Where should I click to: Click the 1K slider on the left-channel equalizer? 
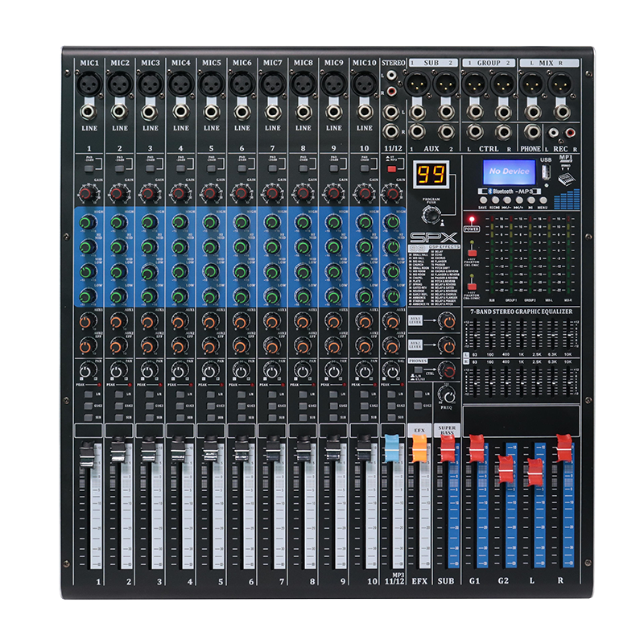(522, 336)
